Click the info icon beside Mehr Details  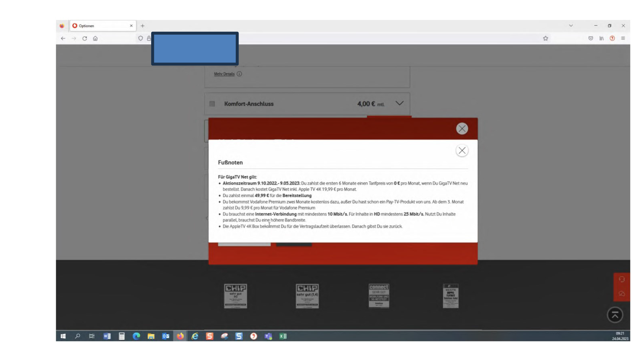[x=239, y=74]
